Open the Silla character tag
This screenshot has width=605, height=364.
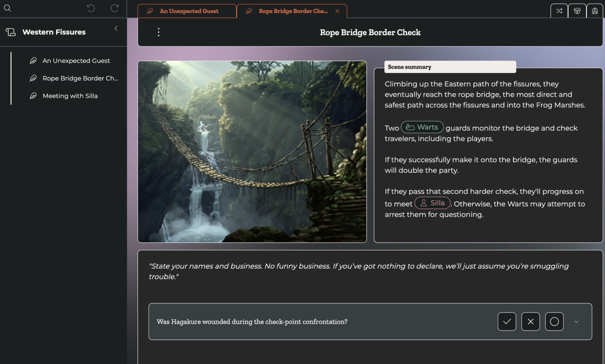point(432,203)
